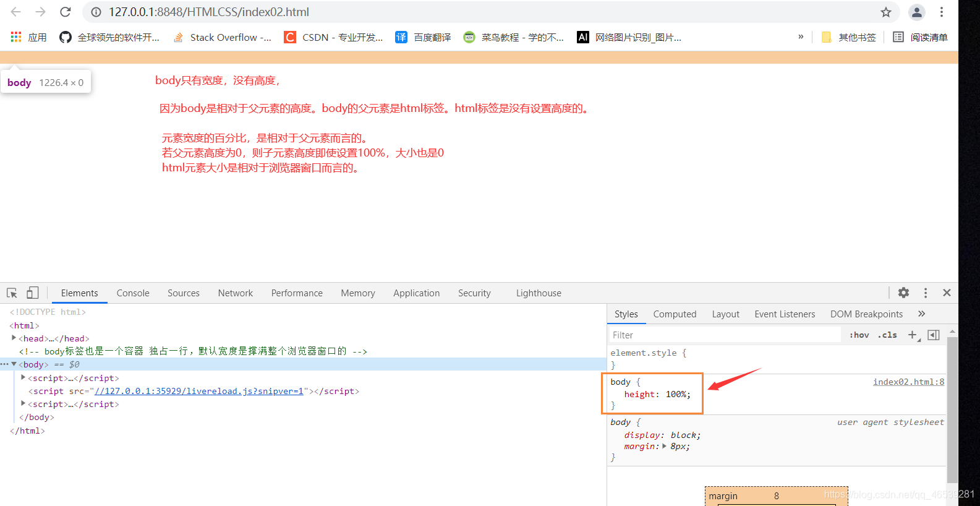The image size is (980, 506).
Task: Open the CSDN - 专业开发 bookmark
Action: [334, 37]
